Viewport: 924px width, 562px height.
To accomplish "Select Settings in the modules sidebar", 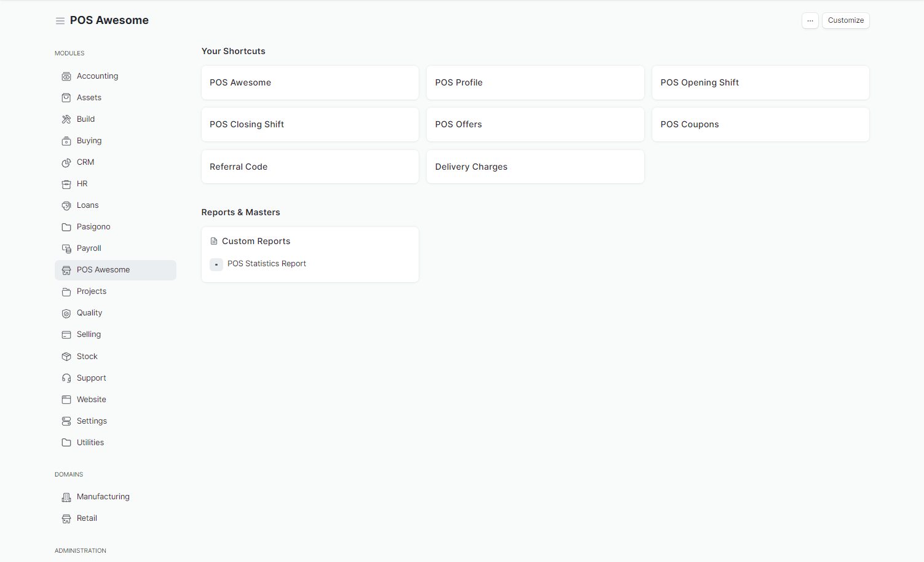I will (92, 421).
